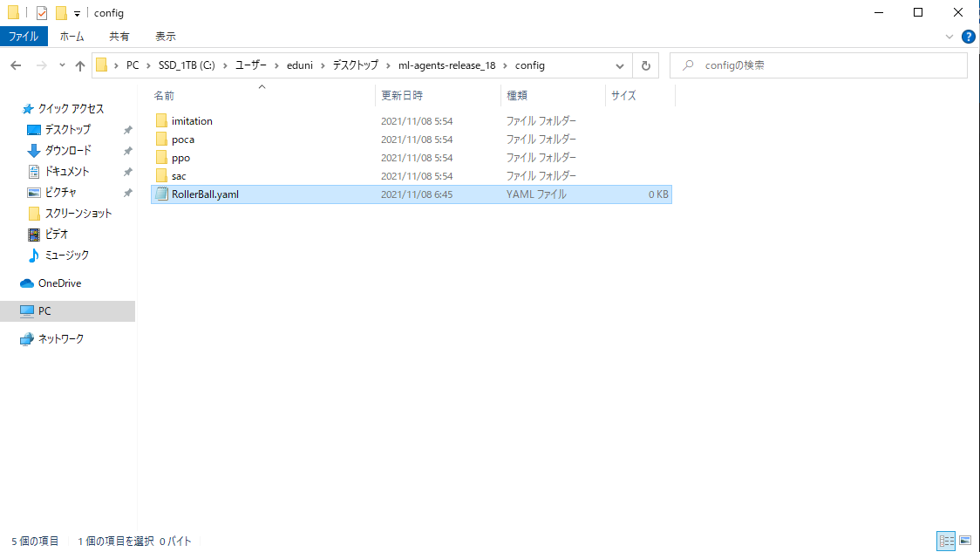Expand the address bar history dropdown
980x552 pixels.
[x=619, y=65]
